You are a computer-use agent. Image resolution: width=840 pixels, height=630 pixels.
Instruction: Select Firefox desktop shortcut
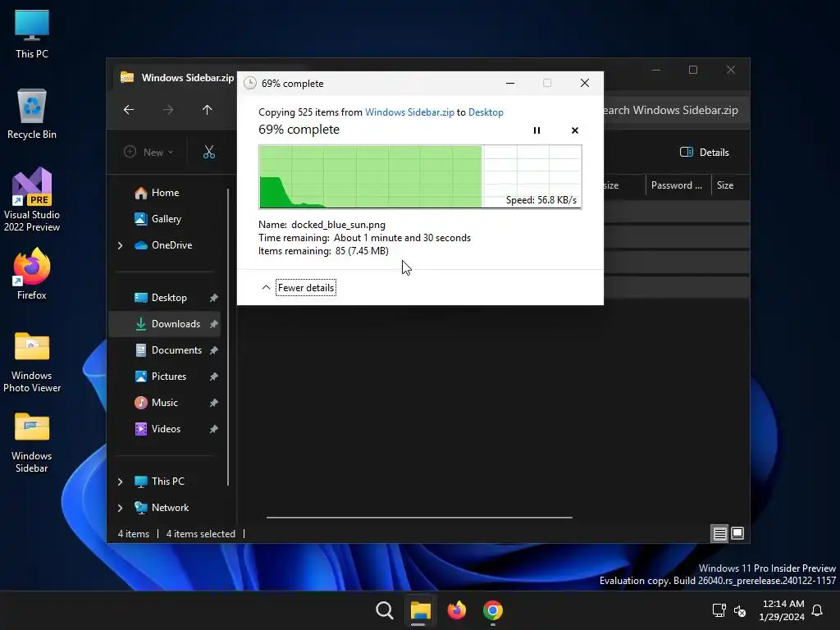32,274
